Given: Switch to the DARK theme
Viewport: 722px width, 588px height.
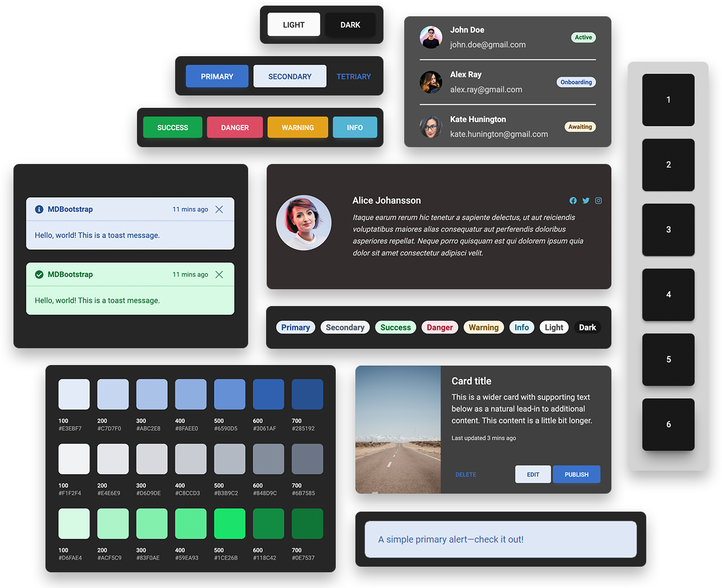Looking at the screenshot, I should coord(350,25).
